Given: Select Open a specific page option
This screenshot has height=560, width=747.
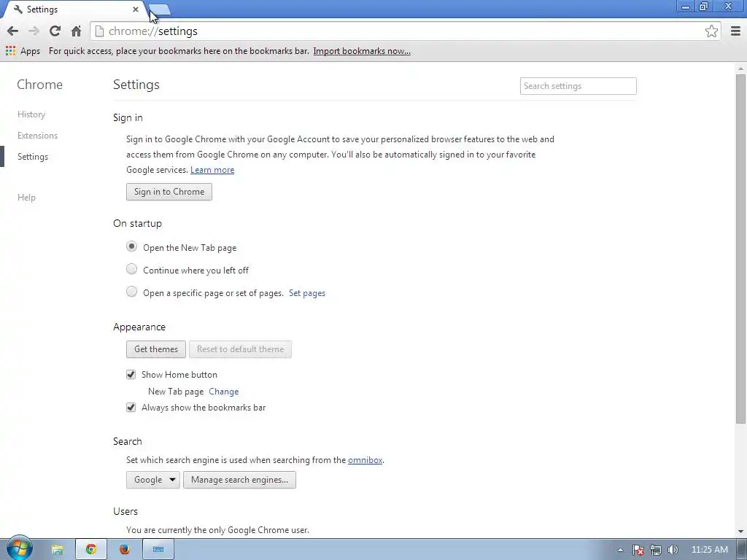Looking at the screenshot, I should (x=131, y=292).
